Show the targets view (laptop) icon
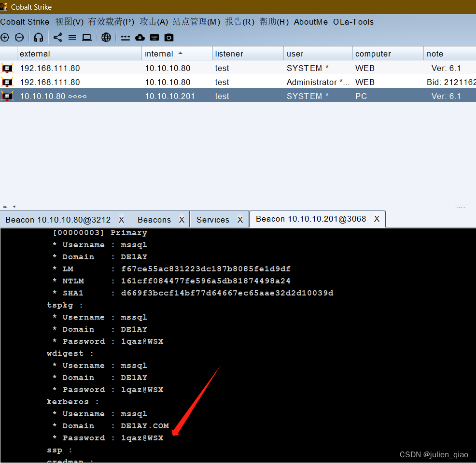The width and height of the screenshot is (476, 464). coord(87,38)
